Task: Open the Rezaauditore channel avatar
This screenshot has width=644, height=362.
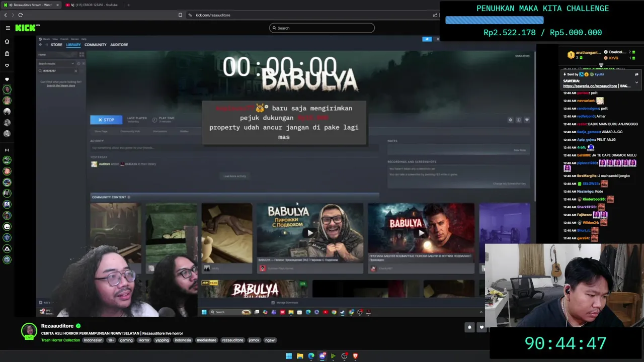Action: coord(29,331)
